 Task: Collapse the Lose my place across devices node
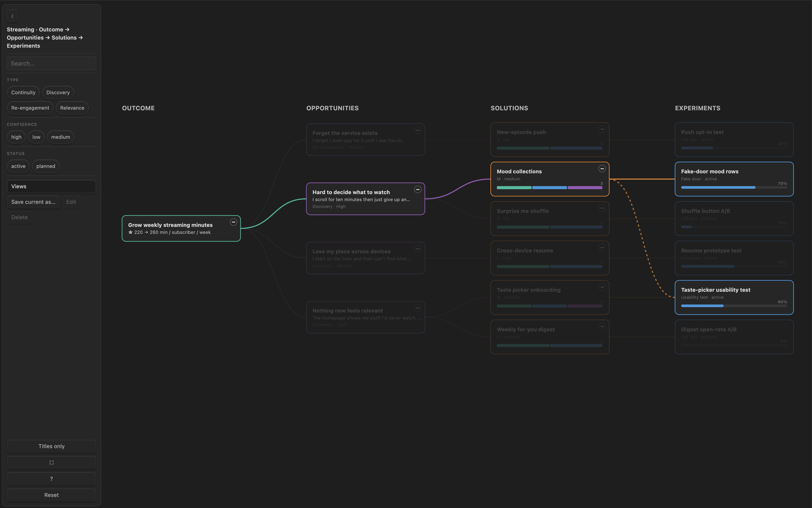pyautogui.click(x=418, y=249)
